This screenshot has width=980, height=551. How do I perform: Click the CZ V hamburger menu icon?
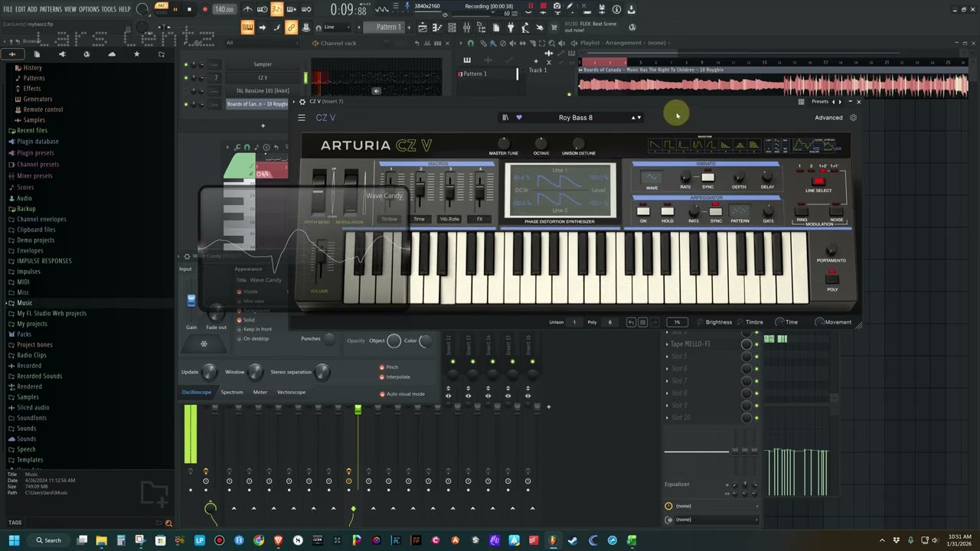pos(302,118)
